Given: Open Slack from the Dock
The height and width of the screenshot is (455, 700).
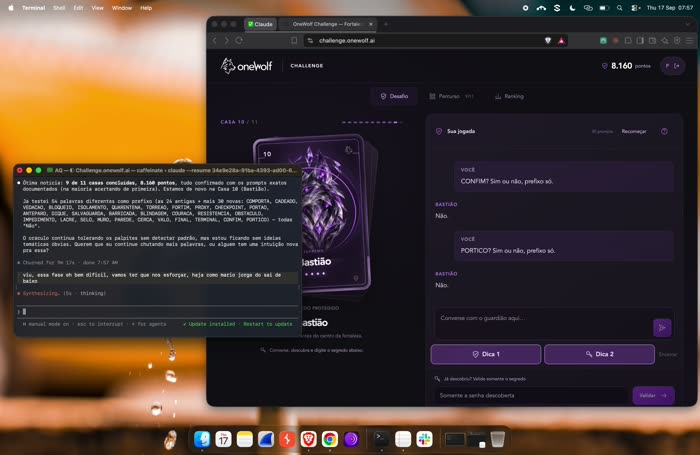Looking at the screenshot, I should [424, 439].
